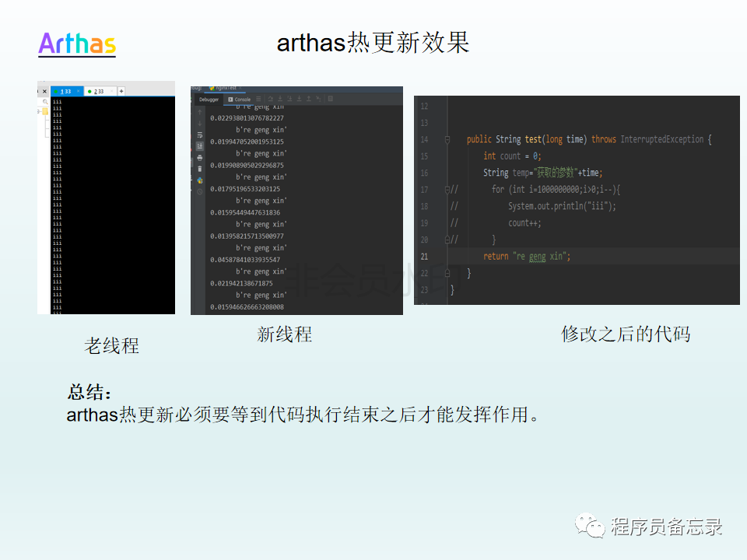The width and height of the screenshot is (747, 560).
Task: Click the print console output icon
Action: [200, 158]
